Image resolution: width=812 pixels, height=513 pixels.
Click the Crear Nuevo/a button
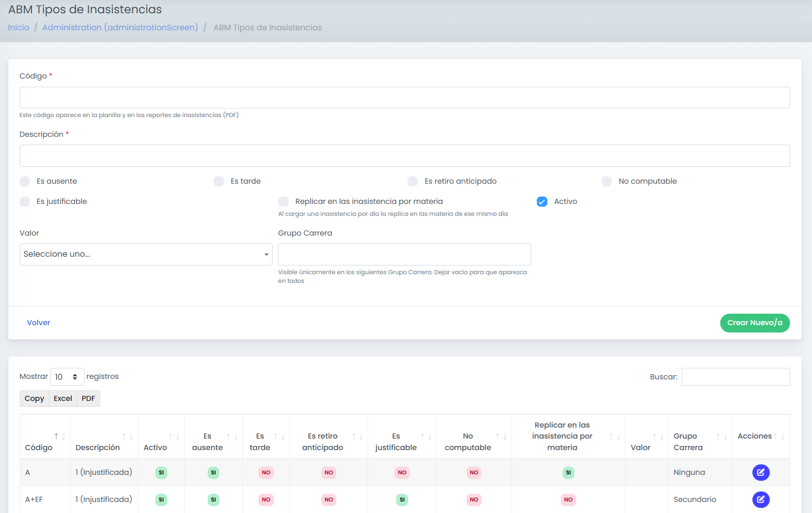tap(755, 323)
